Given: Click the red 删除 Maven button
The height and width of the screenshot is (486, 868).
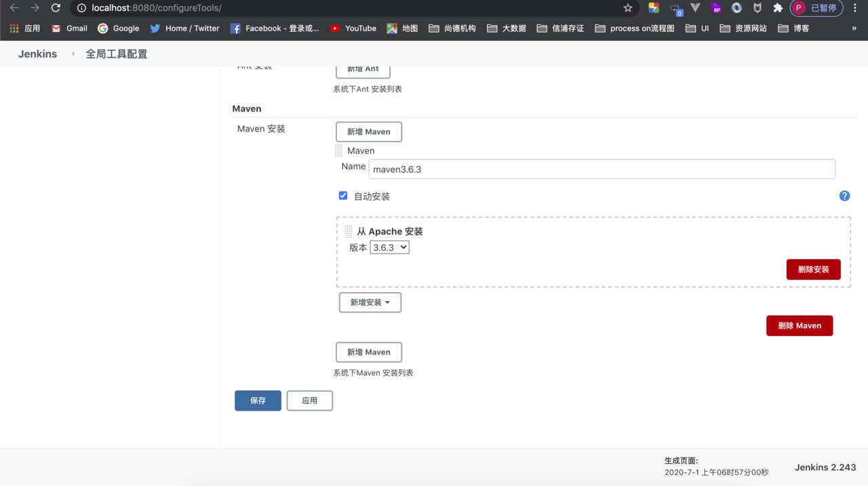Looking at the screenshot, I should pos(799,325).
